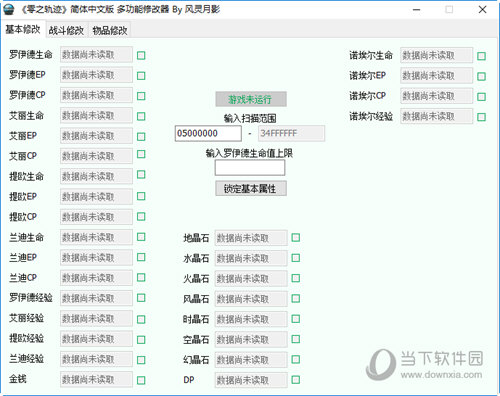Click the 时晶石 value field

pos(251,319)
